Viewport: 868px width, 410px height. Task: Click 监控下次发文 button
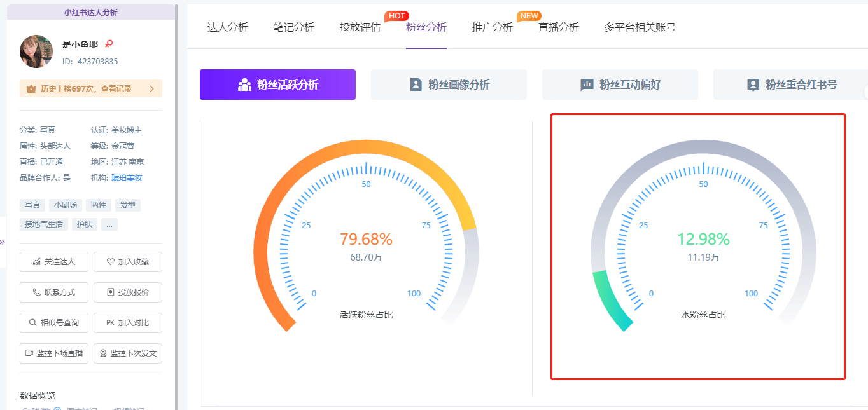pos(128,353)
